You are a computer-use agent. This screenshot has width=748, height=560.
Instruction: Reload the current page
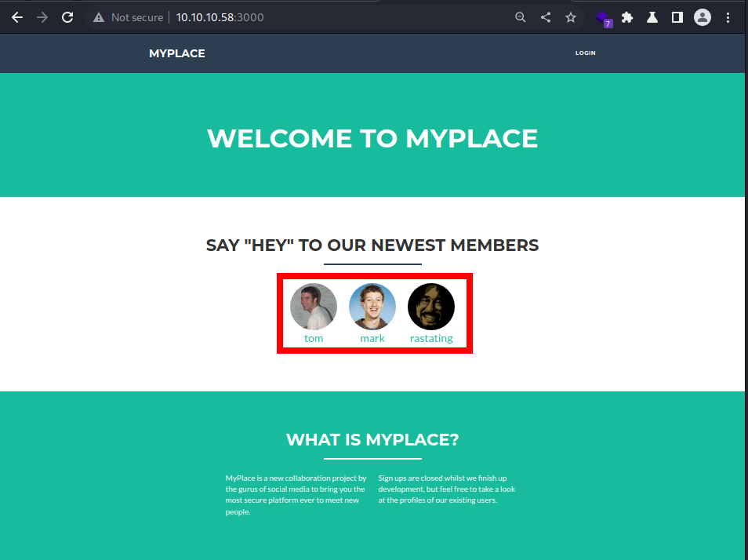pos(67,18)
